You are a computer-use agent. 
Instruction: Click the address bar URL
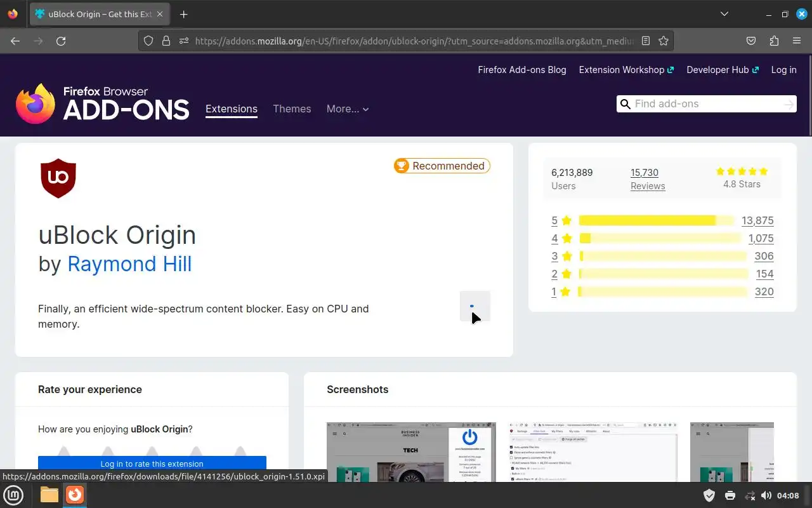tap(414, 41)
